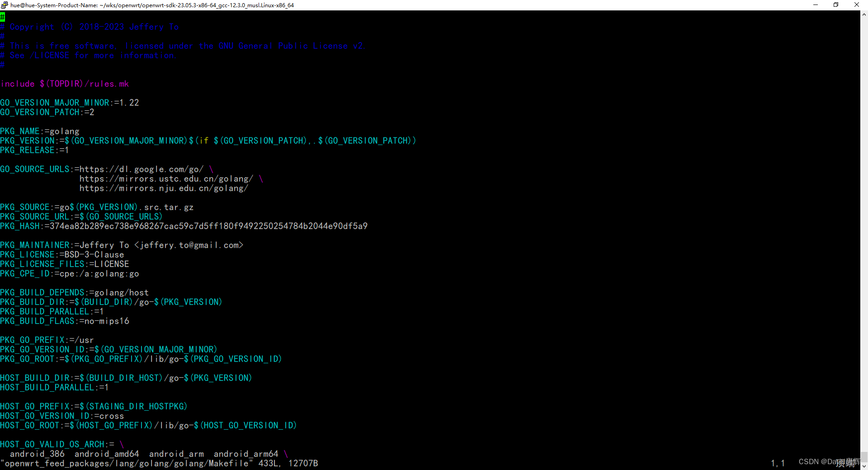Screen dimensions: 868x470
Task: Click 'HOST_BUILD_PARALLEL:=1' line
Action: [54, 388]
